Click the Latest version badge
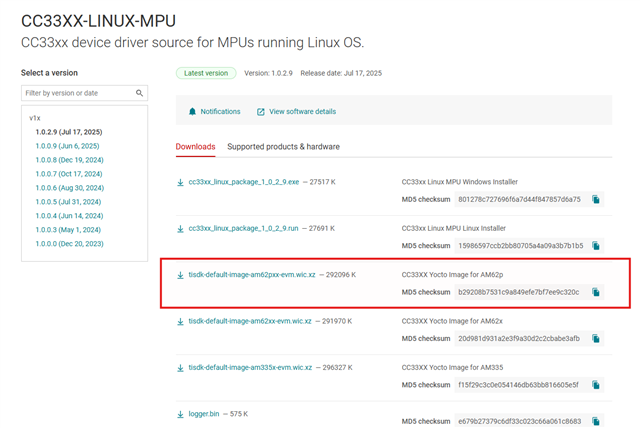The width and height of the screenshot is (640, 428). pos(206,73)
